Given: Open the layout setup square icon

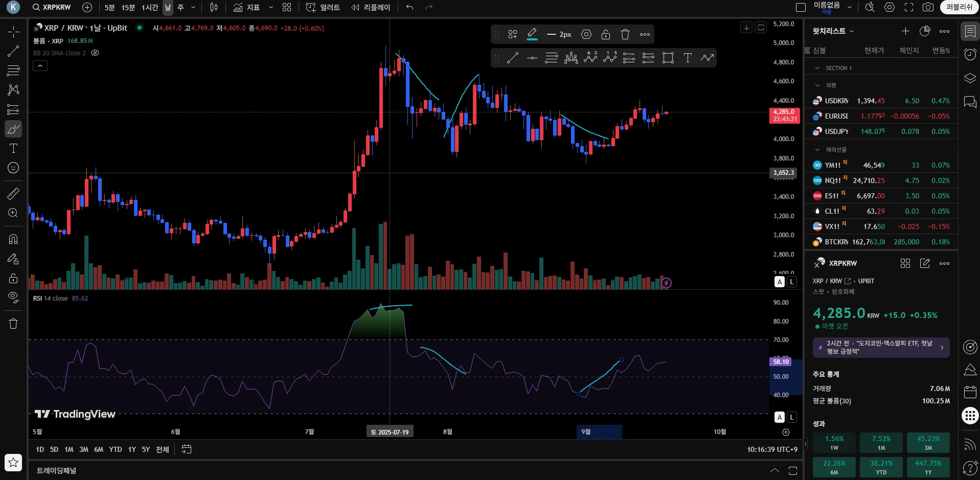Looking at the screenshot, I should pyautogui.click(x=801, y=7).
